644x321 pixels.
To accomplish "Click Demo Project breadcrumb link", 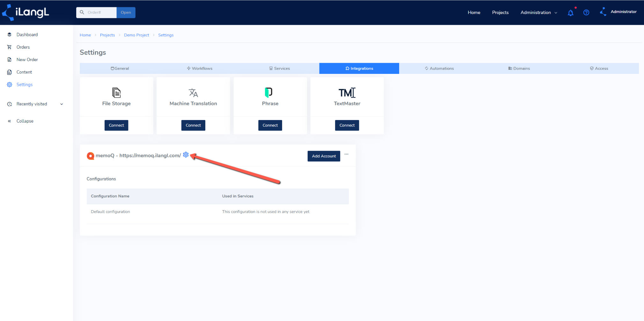I will pos(136,35).
